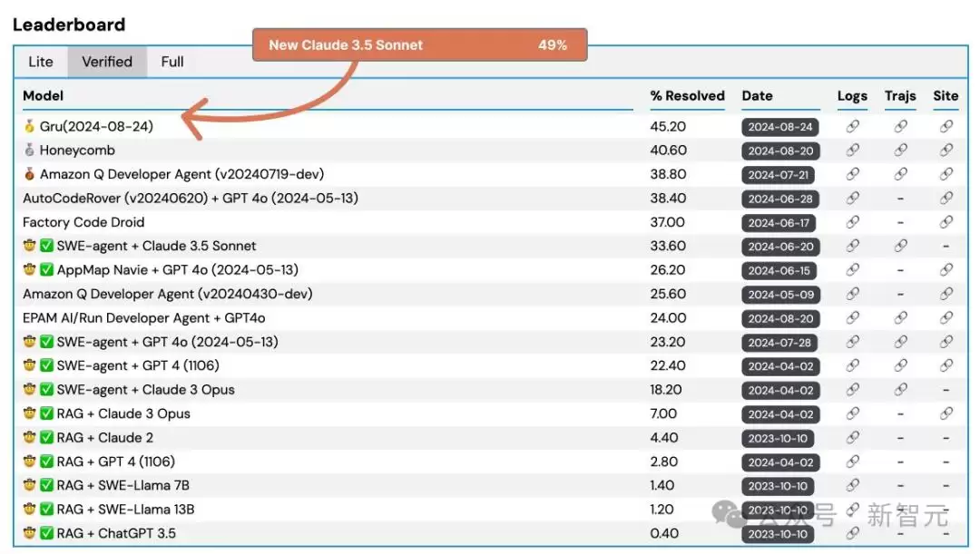
Task: Select the Verified leaderboard tab
Action: [107, 62]
